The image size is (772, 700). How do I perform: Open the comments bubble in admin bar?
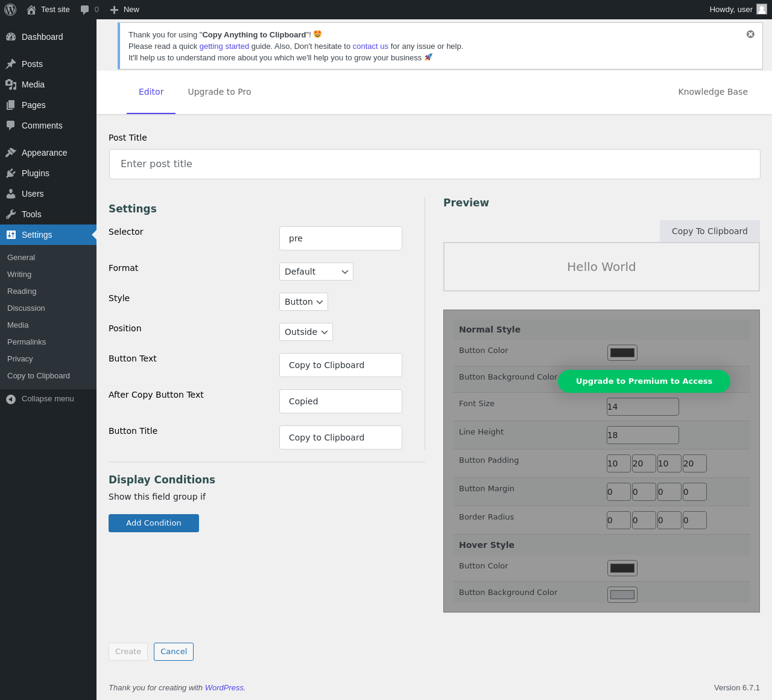(85, 10)
